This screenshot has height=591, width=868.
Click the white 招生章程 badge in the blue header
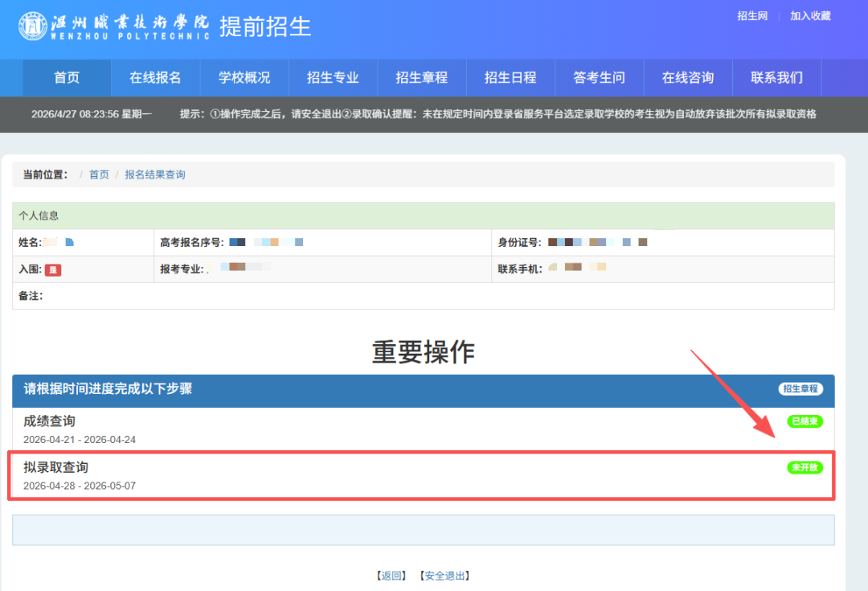tap(800, 389)
